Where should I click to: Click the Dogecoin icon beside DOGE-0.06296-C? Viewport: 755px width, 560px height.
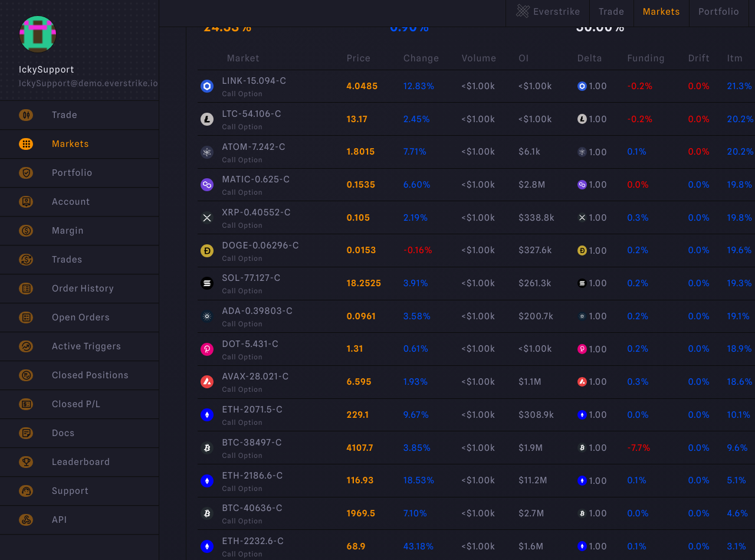206,250
